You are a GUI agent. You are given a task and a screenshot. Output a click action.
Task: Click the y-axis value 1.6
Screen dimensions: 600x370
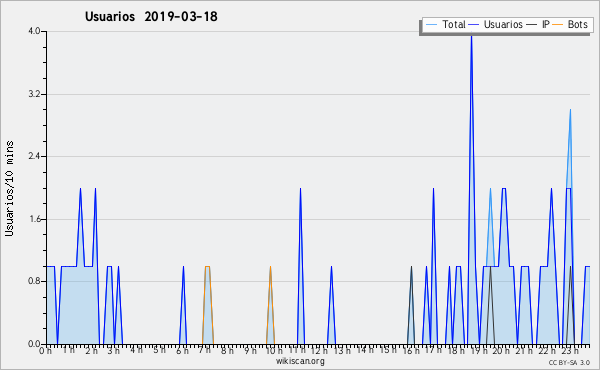(34, 219)
